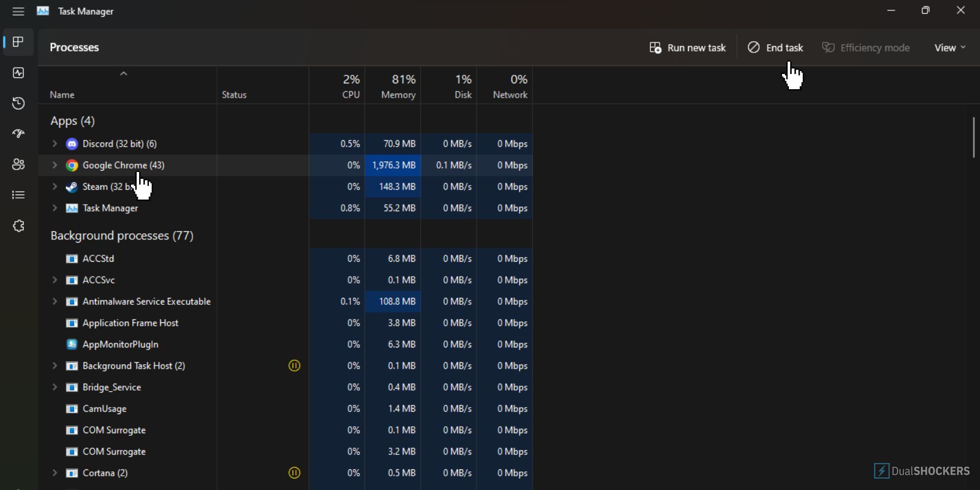Sort by the Name column header

click(x=128, y=85)
